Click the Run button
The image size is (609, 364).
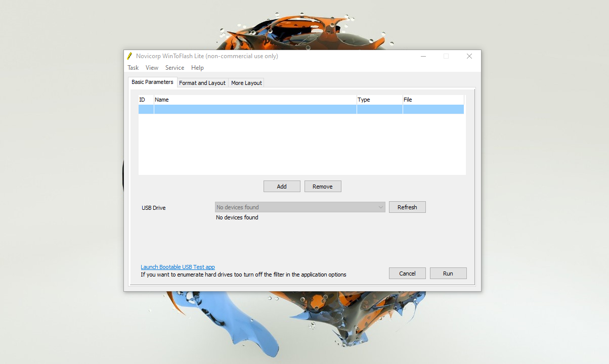point(448,274)
